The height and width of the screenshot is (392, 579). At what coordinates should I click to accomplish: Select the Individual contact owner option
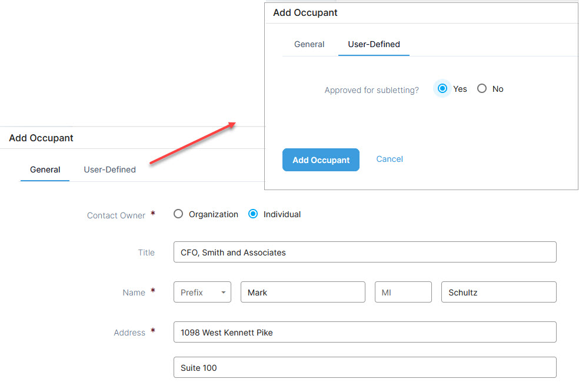pos(253,214)
